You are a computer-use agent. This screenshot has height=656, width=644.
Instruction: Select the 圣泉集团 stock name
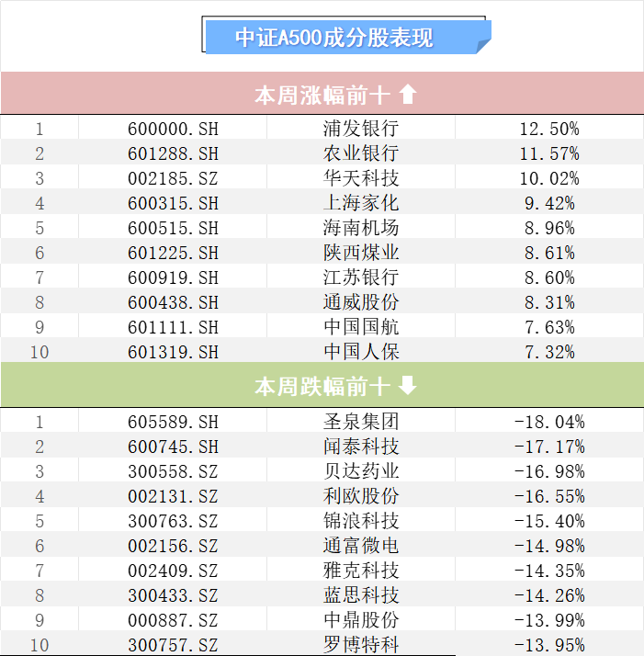361,422
